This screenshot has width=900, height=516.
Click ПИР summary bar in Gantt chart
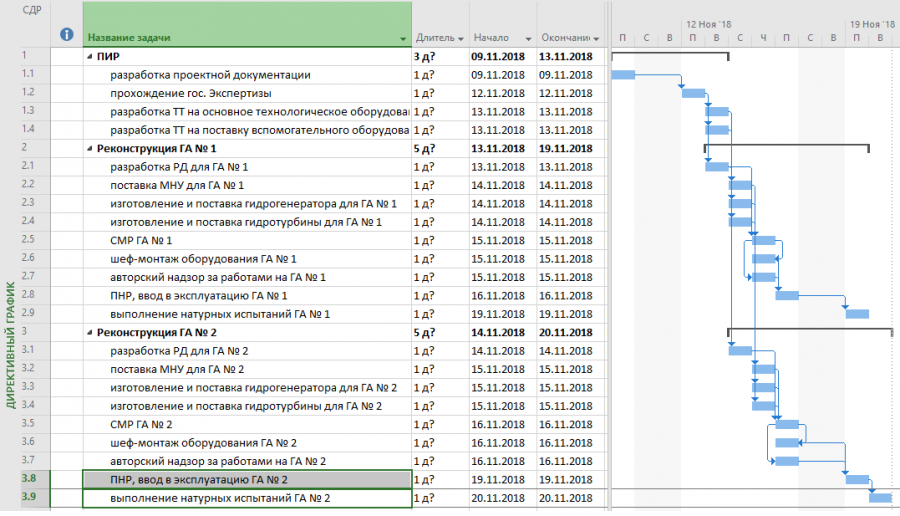coord(670,56)
